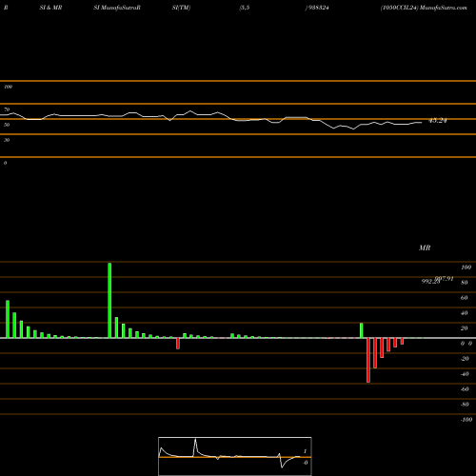Click the RSI current value 45.24
Image resolution: width=476 pixels, height=476 pixels.
click(x=438, y=121)
